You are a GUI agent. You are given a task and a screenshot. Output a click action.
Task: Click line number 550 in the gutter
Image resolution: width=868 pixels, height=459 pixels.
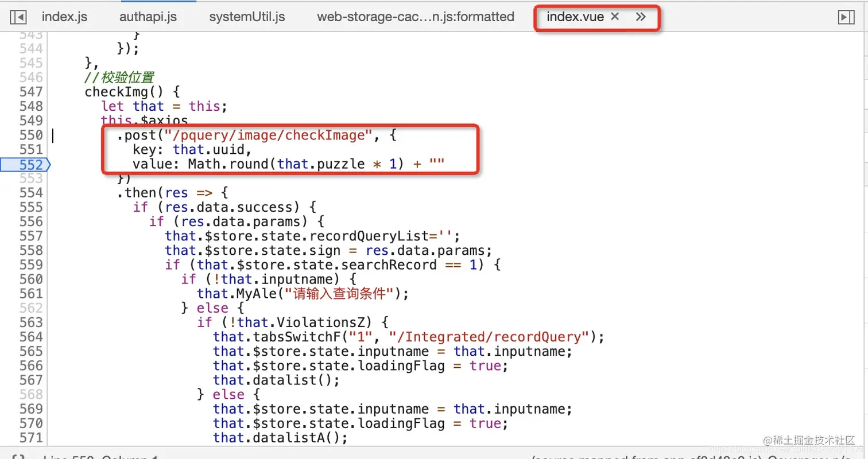(x=31, y=135)
